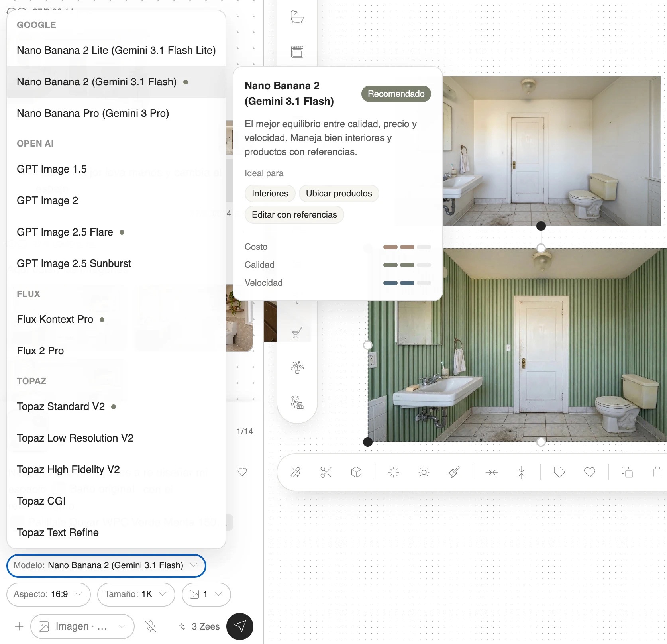The image size is (667, 644).
Task: Click the black connector dot under the original bathroom image
Action: click(x=541, y=226)
